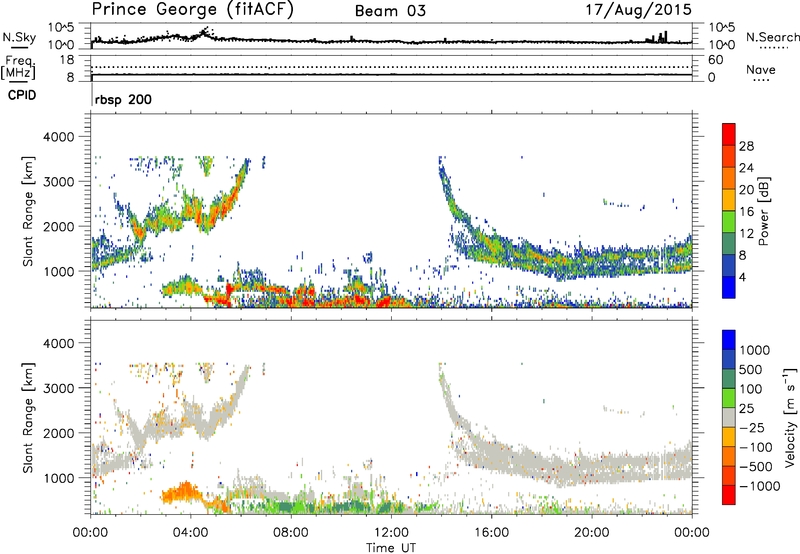
Task: Click the light green Power colorbar segment between 12 and 16
Action: (x=729, y=222)
